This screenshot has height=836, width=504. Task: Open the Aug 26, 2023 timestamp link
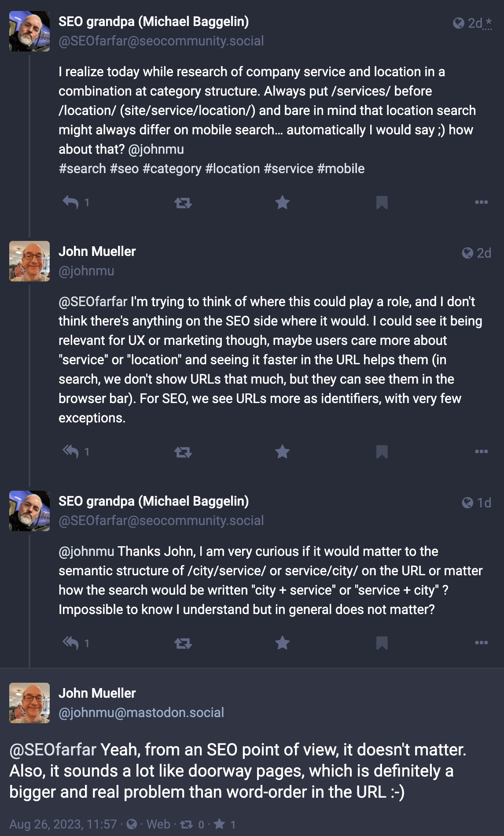pos(63,824)
